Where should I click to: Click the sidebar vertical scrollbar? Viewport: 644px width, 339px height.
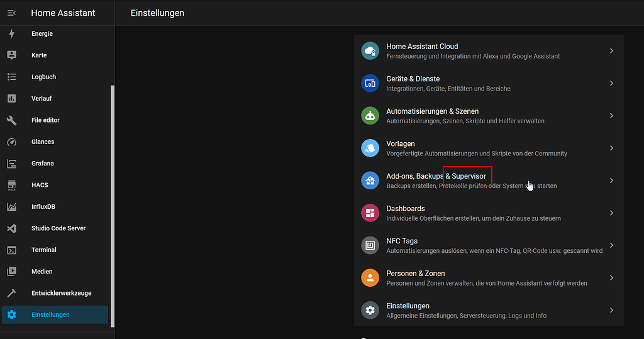[113, 206]
